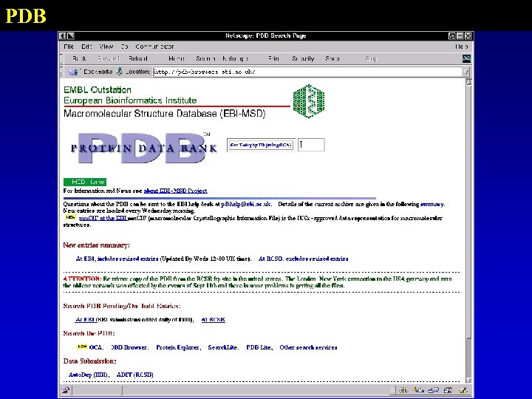The width and height of the screenshot is (532, 399).
Task: Print the current page
Action: click(273, 58)
